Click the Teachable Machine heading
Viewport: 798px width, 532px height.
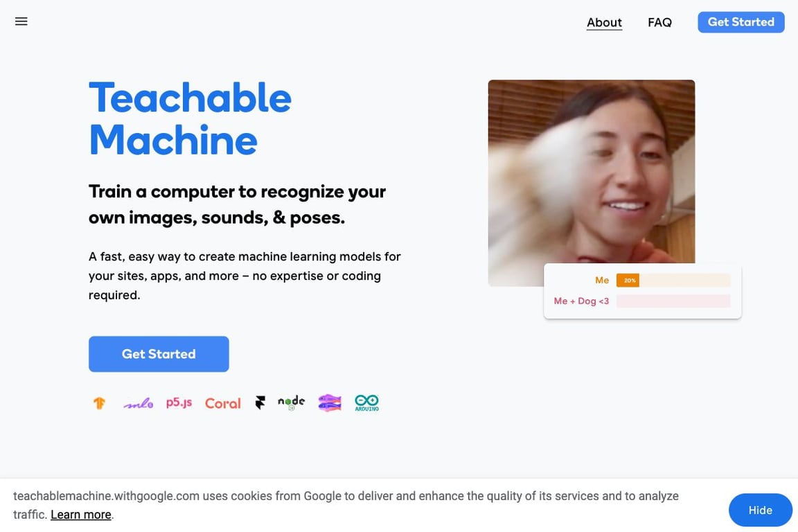190,118
